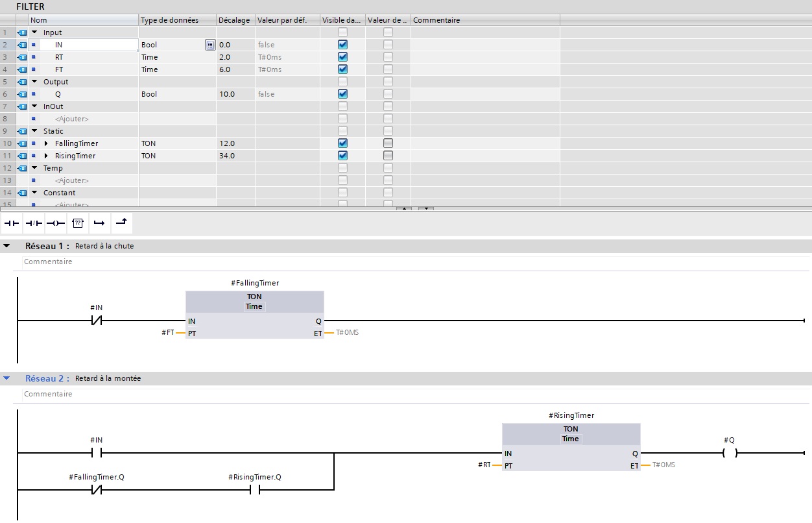The width and height of the screenshot is (812, 523).
Task: Enable setpoint checkbox for FallingTimer
Action: [x=388, y=143]
